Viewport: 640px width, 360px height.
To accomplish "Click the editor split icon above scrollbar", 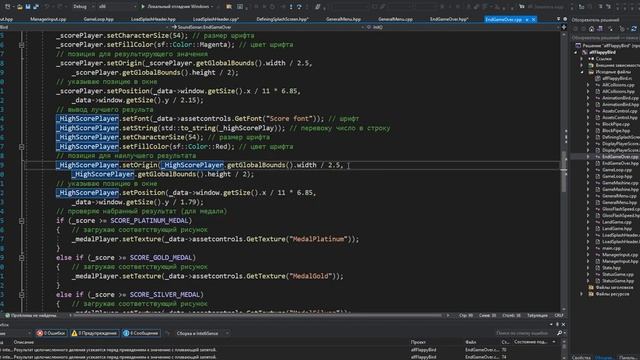I will tap(564, 27).
